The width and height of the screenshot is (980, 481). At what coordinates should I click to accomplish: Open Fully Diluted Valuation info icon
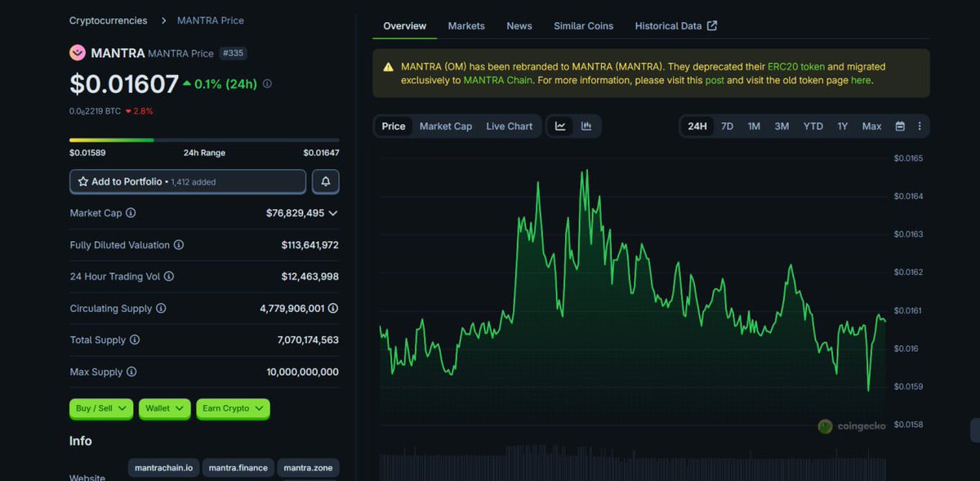pos(179,245)
